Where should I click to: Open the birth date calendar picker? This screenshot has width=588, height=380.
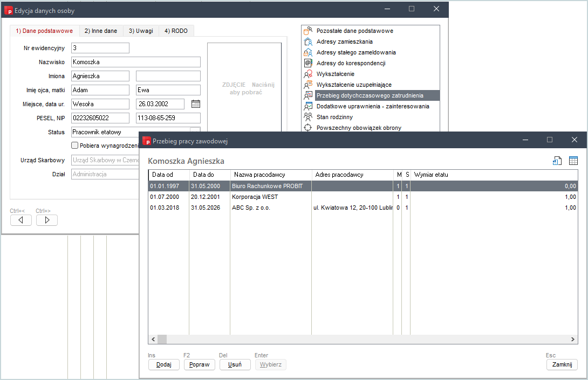click(x=196, y=104)
